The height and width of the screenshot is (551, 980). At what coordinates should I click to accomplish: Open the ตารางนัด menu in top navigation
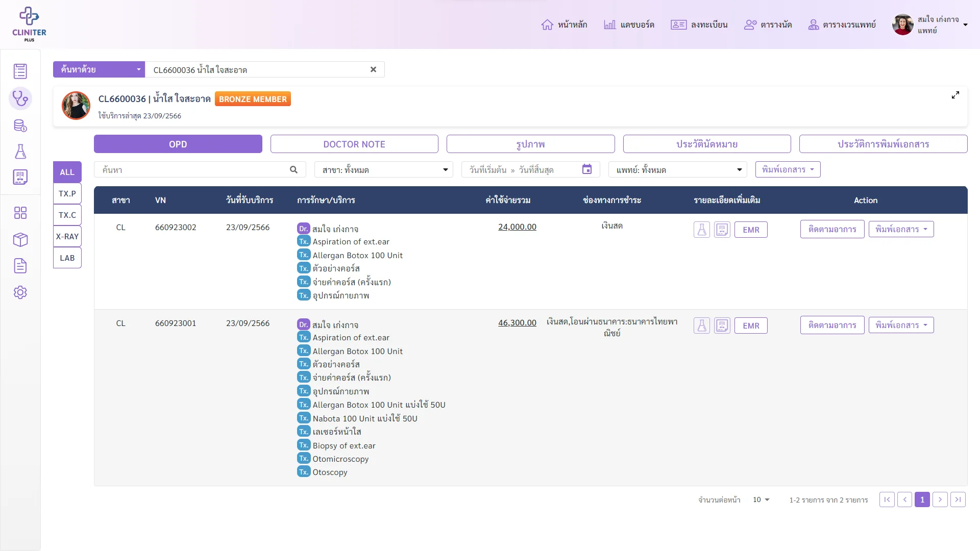point(768,24)
